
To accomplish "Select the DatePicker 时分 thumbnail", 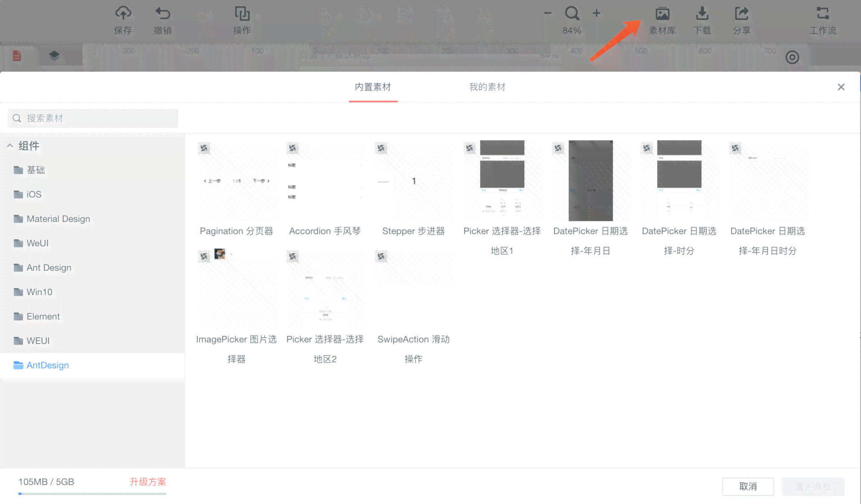I will click(x=679, y=181).
